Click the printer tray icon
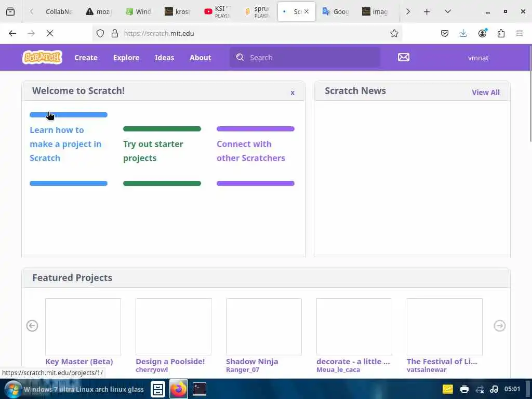Image resolution: width=532 pixels, height=399 pixels. (x=464, y=389)
